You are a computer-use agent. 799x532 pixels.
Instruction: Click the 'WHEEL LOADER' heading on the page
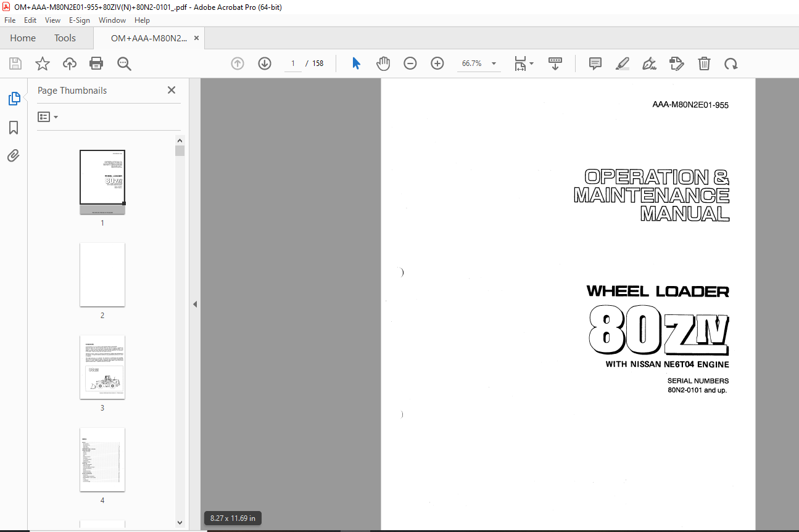point(658,291)
